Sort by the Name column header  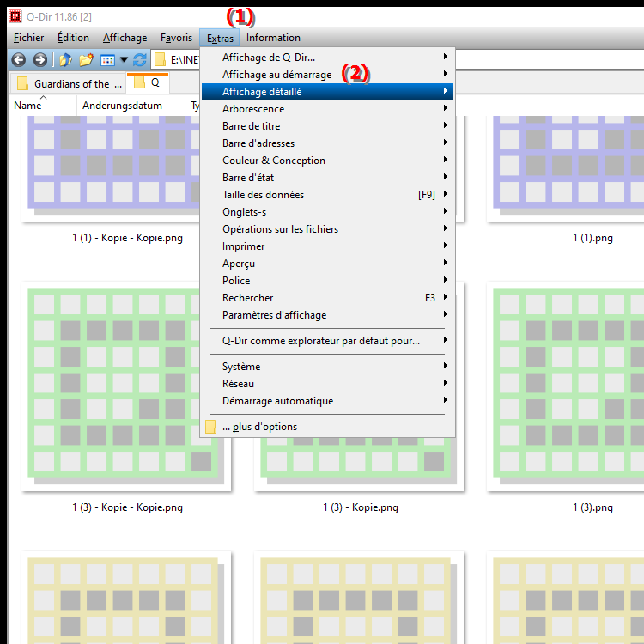coord(43,106)
